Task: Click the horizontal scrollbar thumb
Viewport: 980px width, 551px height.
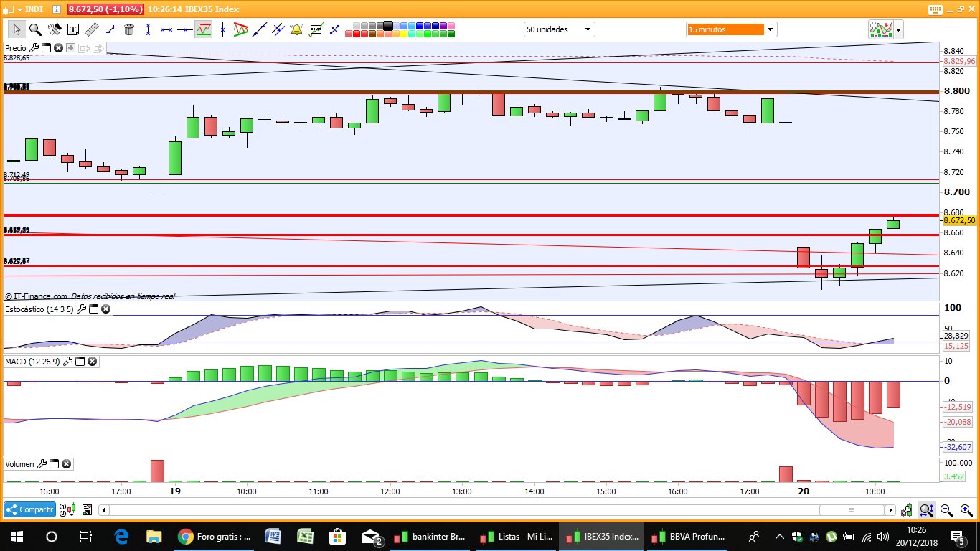Action: 852,510
